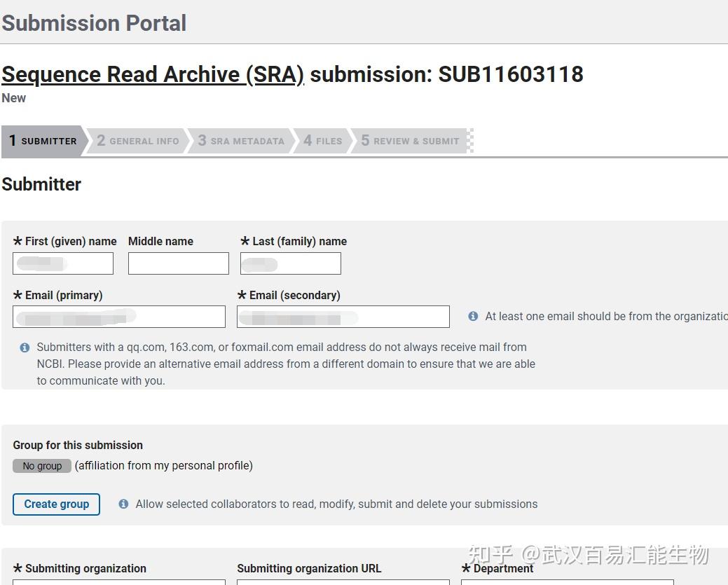Open the Sequence Read Archive (SRA) link

(x=153, y=74)
